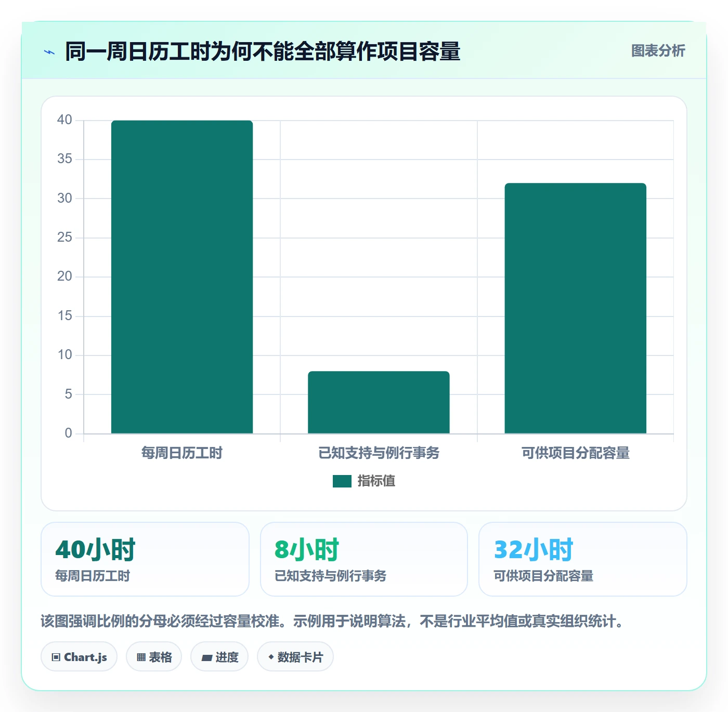Click the y-axis tick label 0
Image resolution: width=728 pixels, height=712 pixels.
click(68, 433)
